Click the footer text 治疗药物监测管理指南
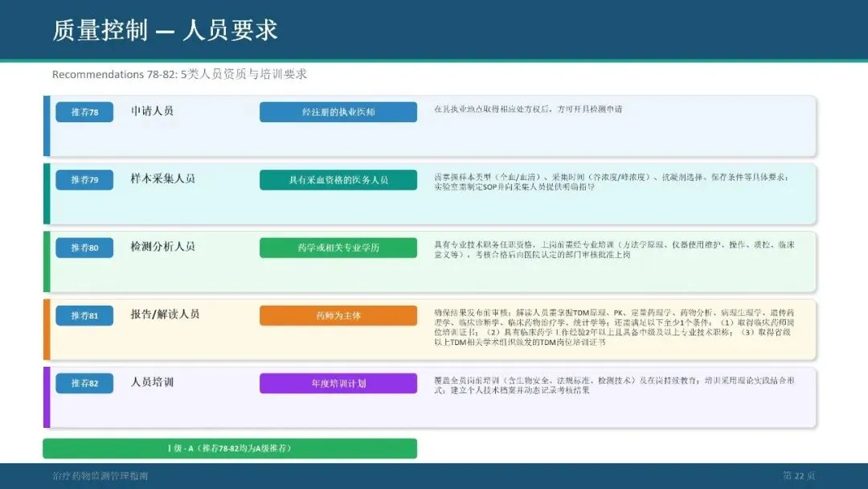Image resolution: width=868 pixels, height=489 pixels. pos(100,475)
